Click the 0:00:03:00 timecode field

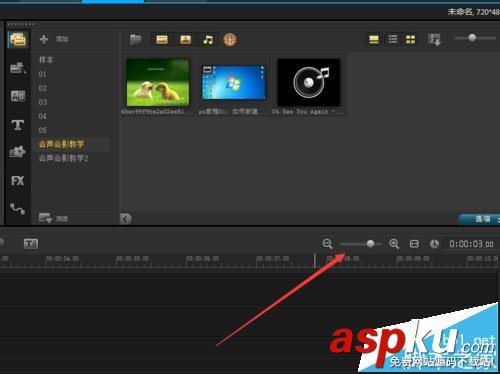coord(471,244)
